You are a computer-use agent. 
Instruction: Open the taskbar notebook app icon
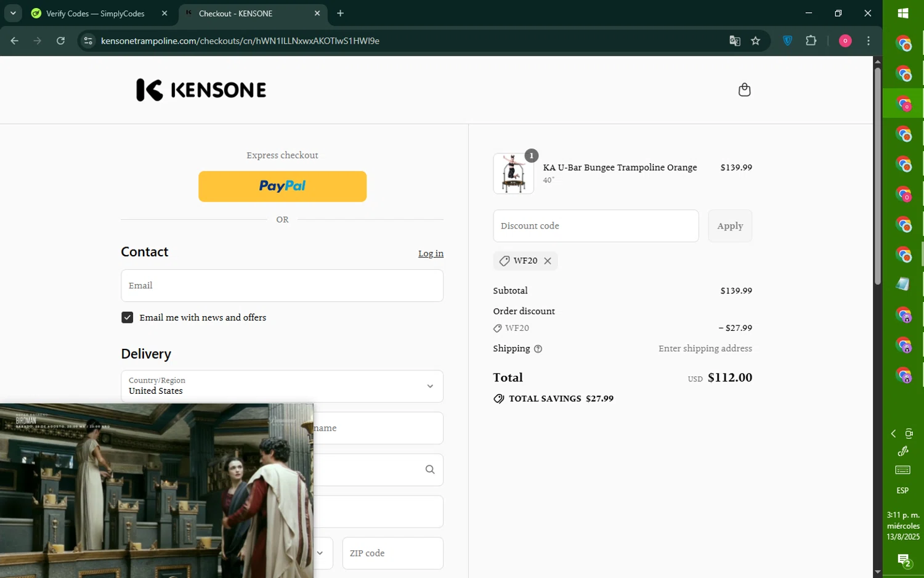pyautogui.click(x=903, y=284)
